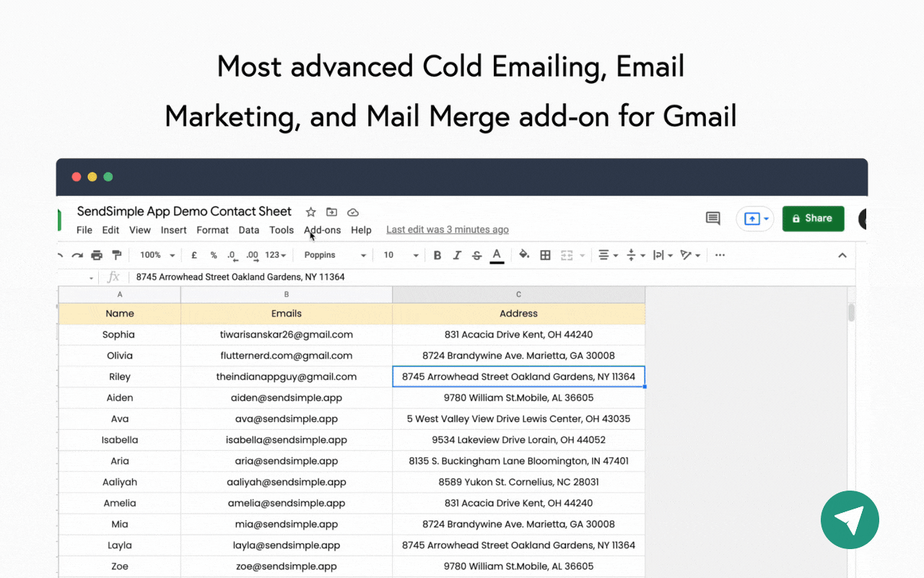The height and width of the screenshot is (578, 924).
Task: Open the text wrapping dropdown
Action: tap(661, 255)
